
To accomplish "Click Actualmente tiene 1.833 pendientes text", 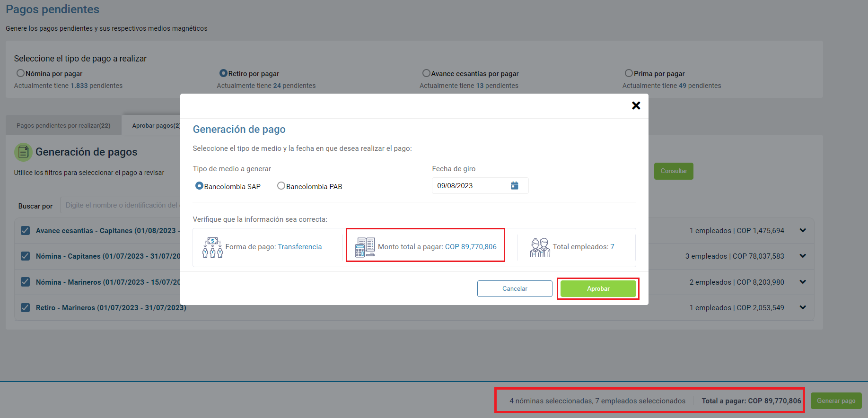I will pyautogui.click(x=68, y=86).
